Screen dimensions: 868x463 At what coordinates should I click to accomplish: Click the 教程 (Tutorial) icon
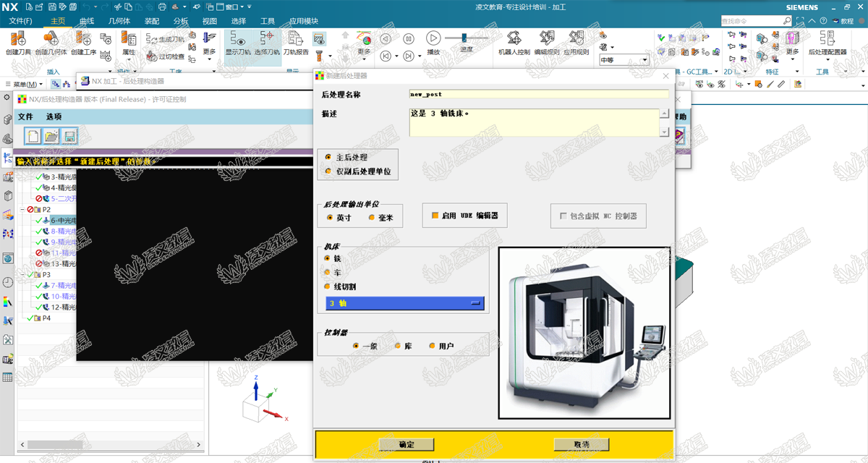click(844, 21)
